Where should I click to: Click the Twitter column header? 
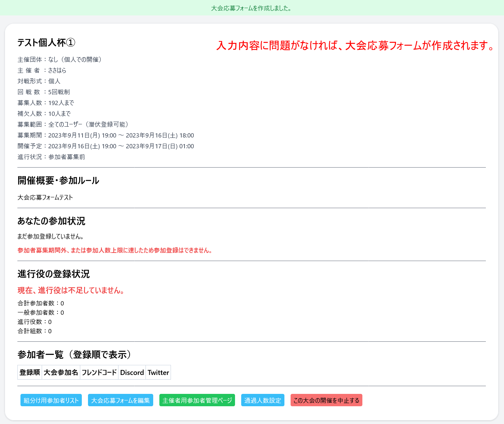click(158, 372)
